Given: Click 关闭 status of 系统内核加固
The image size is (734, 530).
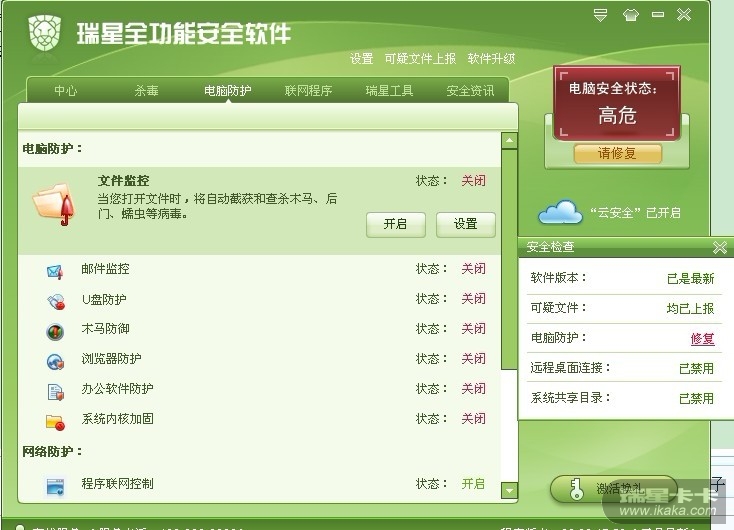Looking at the screenshot, I should click(x=473, y=419).
